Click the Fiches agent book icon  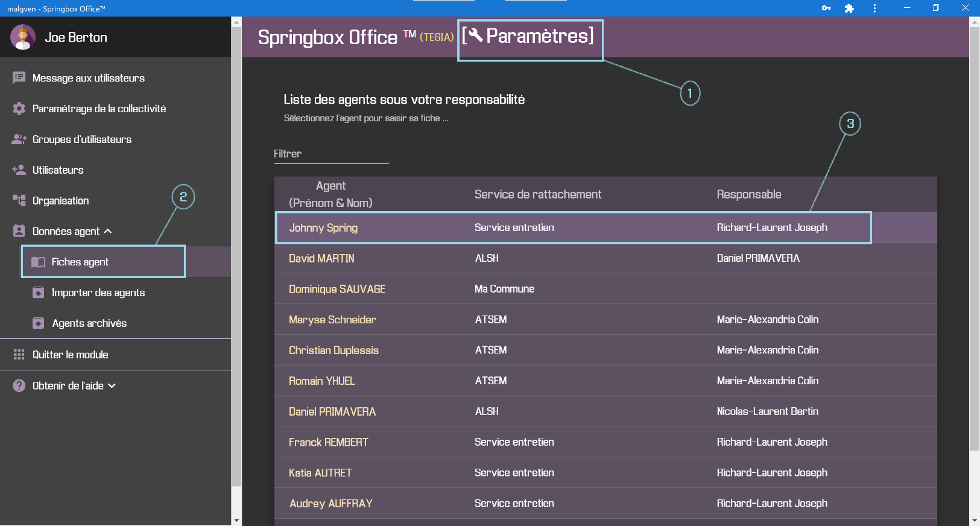pos(38,262)
